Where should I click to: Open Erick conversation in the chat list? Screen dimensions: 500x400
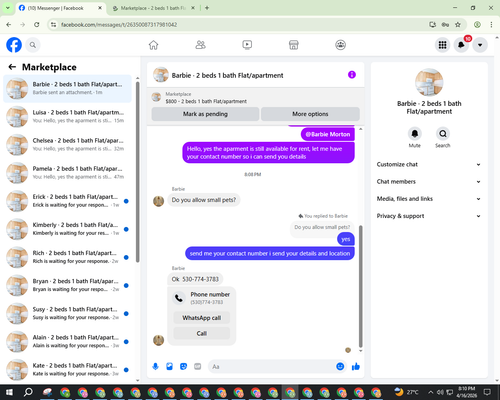coord(67,201)
